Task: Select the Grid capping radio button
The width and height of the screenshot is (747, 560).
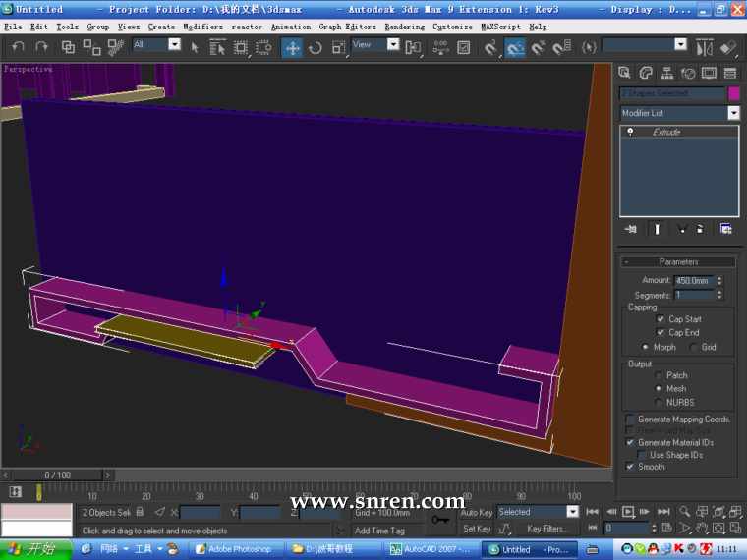Action: point(694,347)
